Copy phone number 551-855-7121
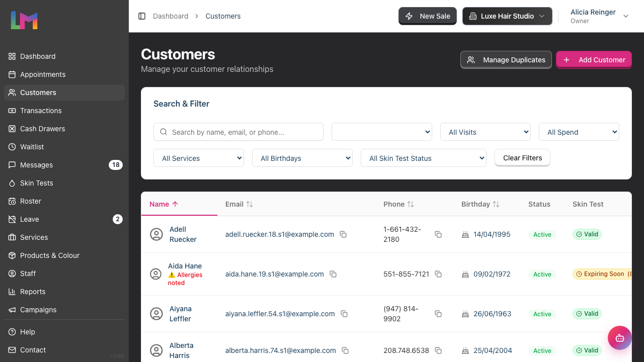 [x=438, y=274]
